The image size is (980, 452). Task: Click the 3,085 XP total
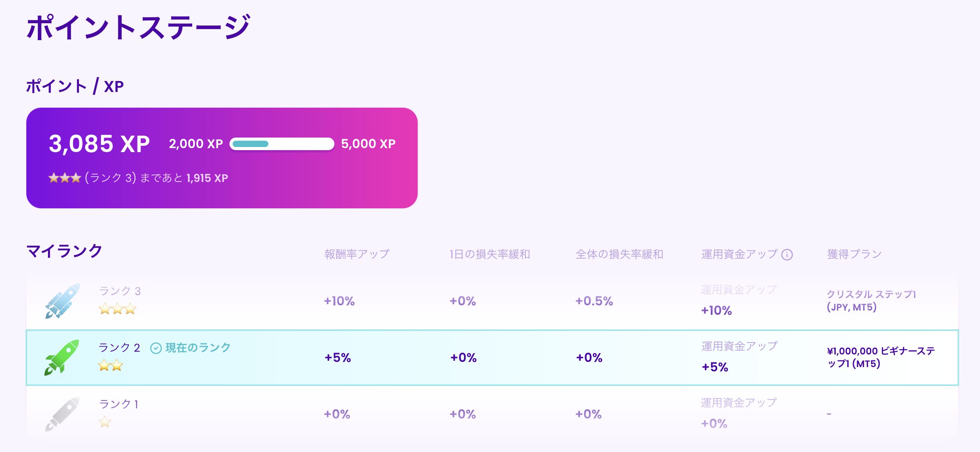click(x=99, y=144)
